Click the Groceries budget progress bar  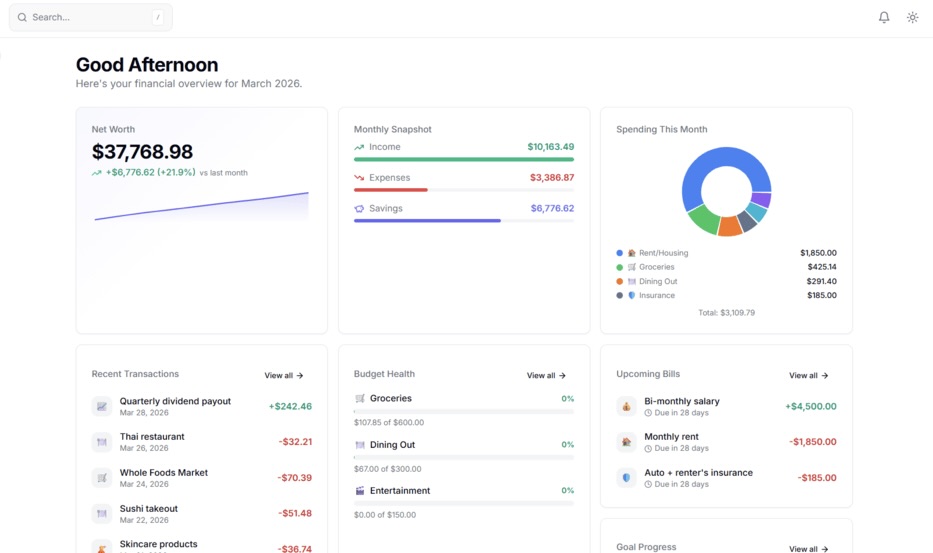(x=464, y=411)
